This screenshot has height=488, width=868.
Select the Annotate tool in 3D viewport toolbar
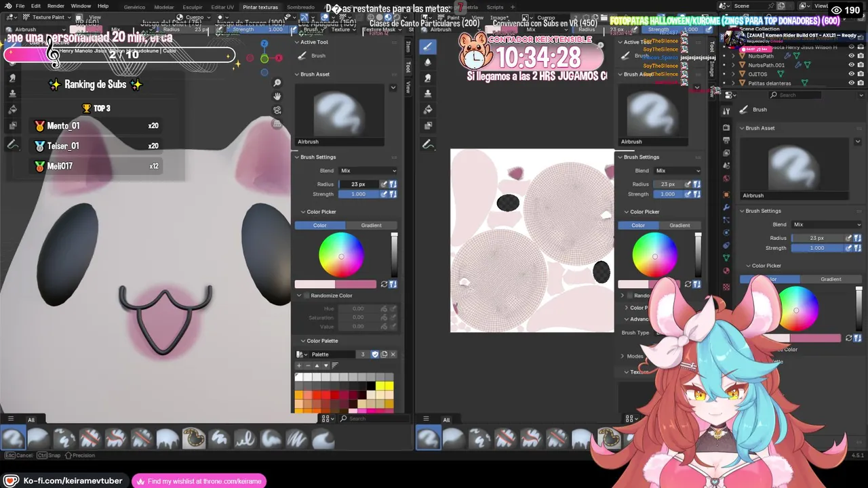pyautogui.click(x=12, y=144)
